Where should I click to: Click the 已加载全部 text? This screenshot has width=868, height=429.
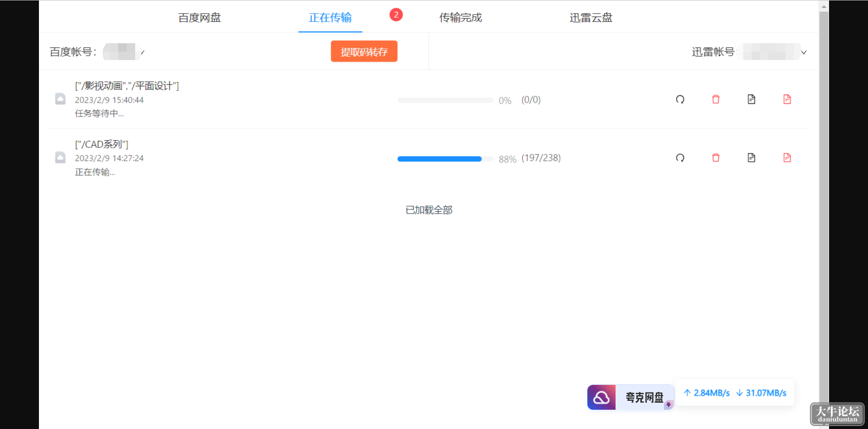(x=429, y=210)
